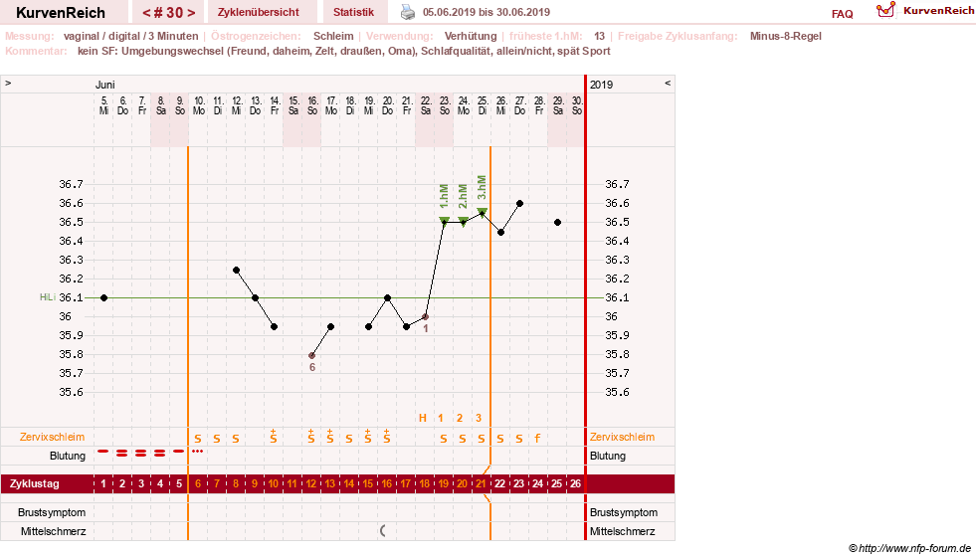Click the 'Zyklustag' row label
This screenshot has height=560, width=976.
[34, 483]
